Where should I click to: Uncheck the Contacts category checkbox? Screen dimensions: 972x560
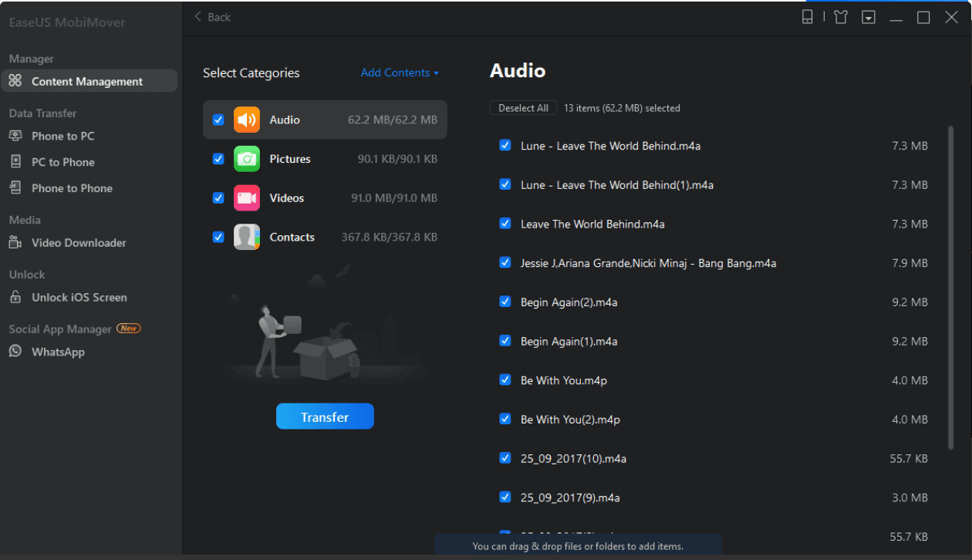tap(218, 237)
